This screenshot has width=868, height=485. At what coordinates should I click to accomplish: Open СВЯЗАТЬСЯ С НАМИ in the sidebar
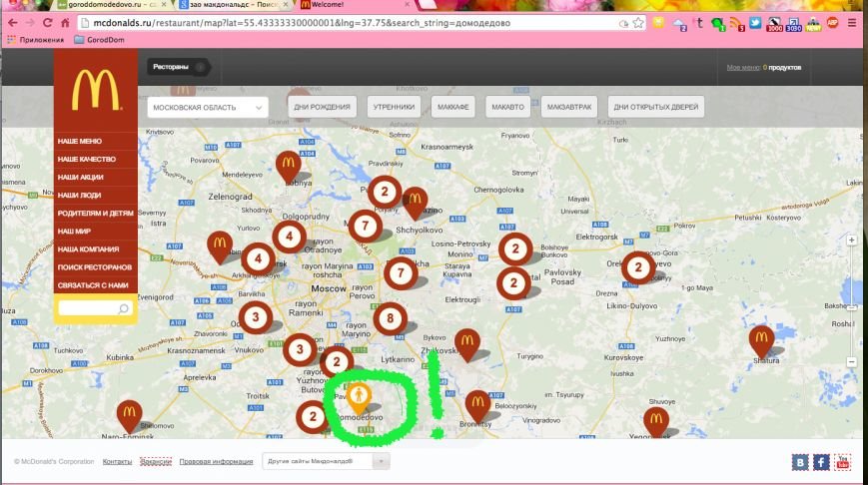93,285
